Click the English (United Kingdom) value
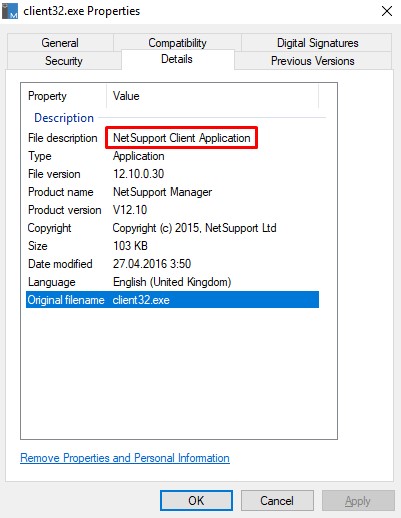401x518 pixels. (172, 282)
